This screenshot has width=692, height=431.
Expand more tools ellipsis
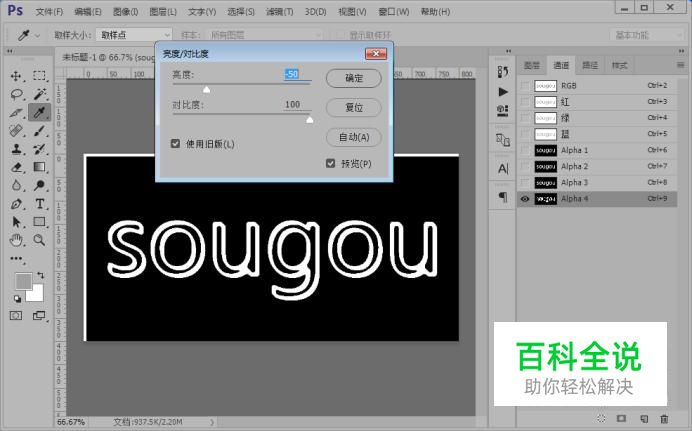(x=16, y=259)
